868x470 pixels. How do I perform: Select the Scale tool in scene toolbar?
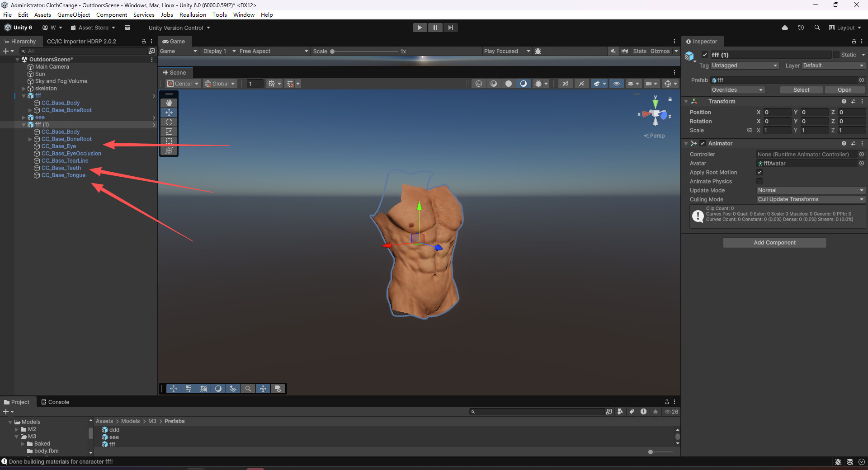coord(169,132)
